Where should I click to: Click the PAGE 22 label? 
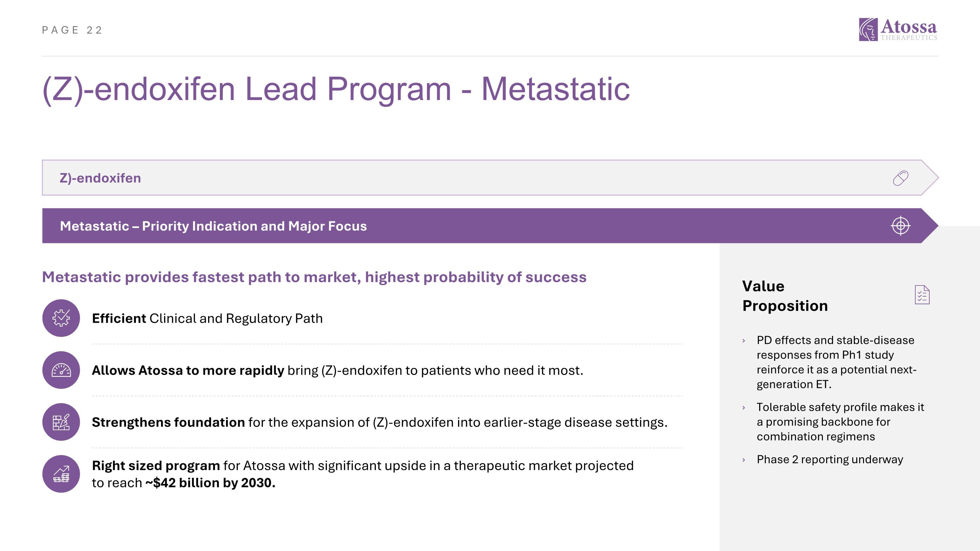(72, 30)
